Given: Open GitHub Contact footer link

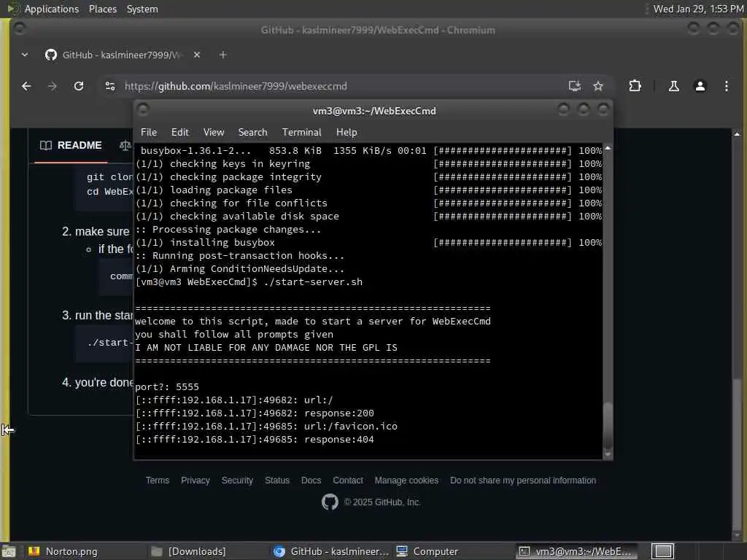Looking at the screenshot, I should point(348,481).
